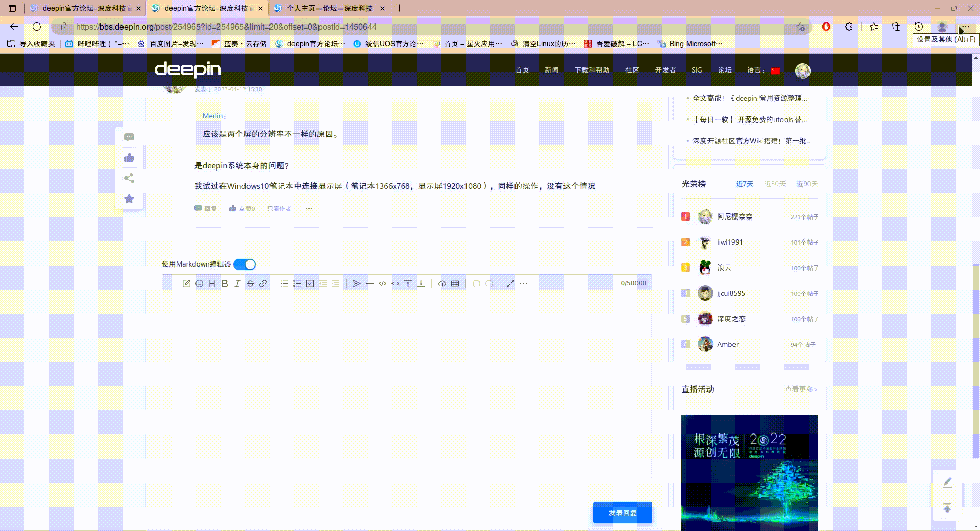The image size is (980, 531).
Task: Share this post via the sidebar share icon
Action: coord(129,178)
